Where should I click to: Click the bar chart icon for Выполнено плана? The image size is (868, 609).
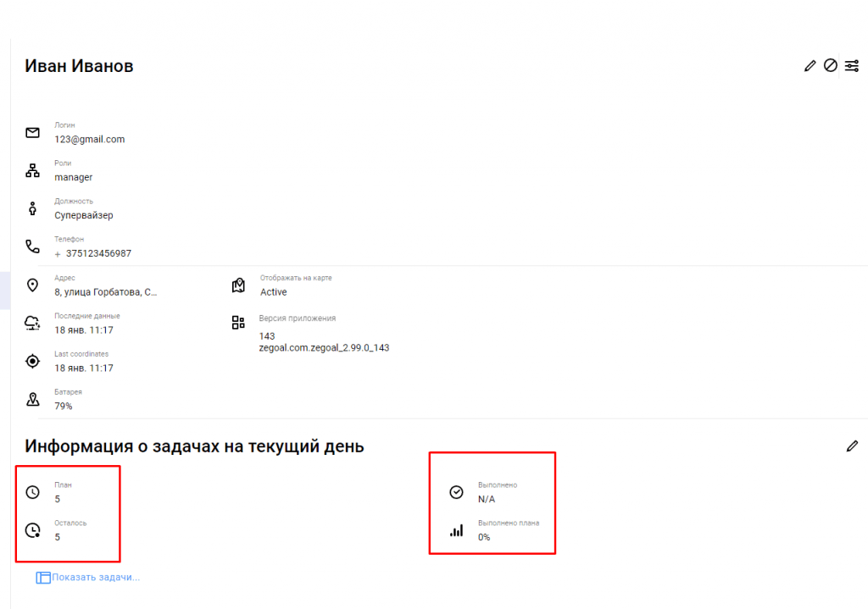coord(457,530)
